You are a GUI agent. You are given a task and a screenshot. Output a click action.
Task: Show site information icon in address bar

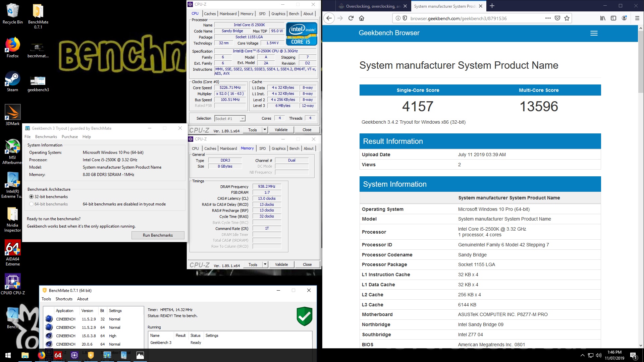[x=398, y=18]
